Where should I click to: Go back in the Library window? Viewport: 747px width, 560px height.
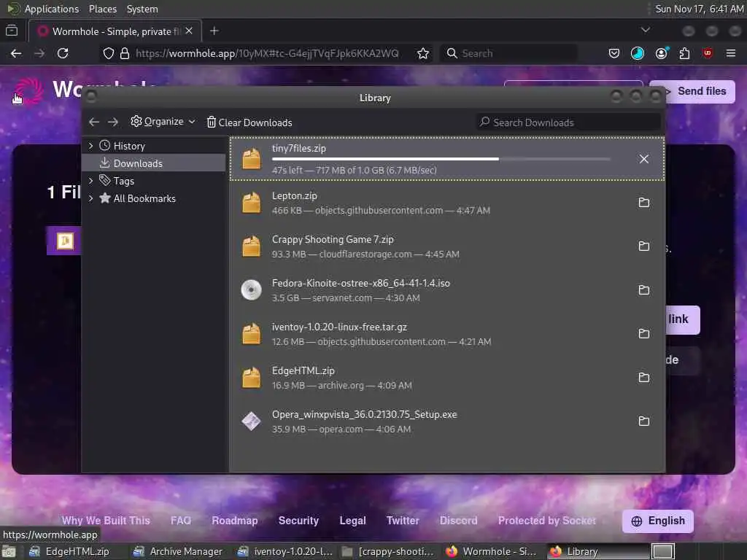94,122
